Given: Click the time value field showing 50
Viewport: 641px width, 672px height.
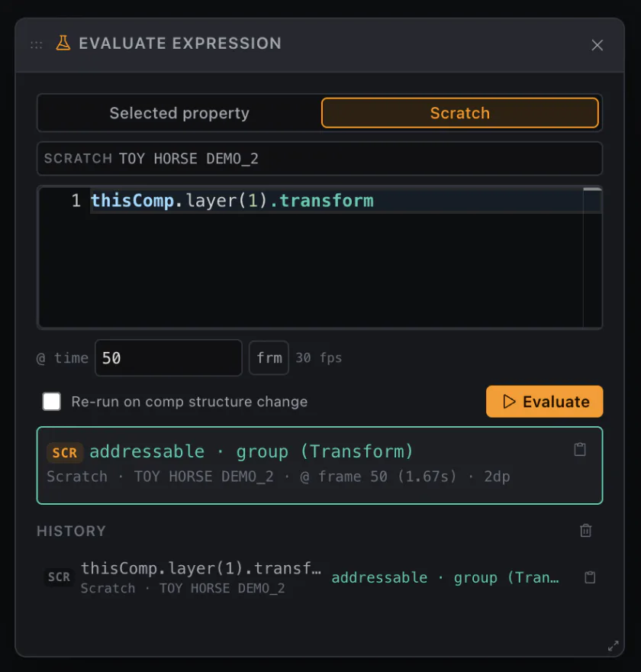Looking at the screenshot, I should coord(169,358).
